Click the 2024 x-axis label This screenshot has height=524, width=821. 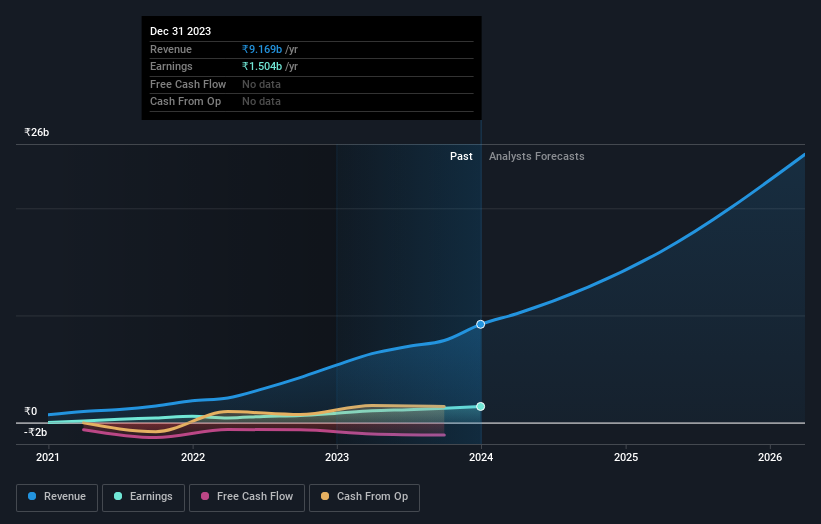click(481, 457)
